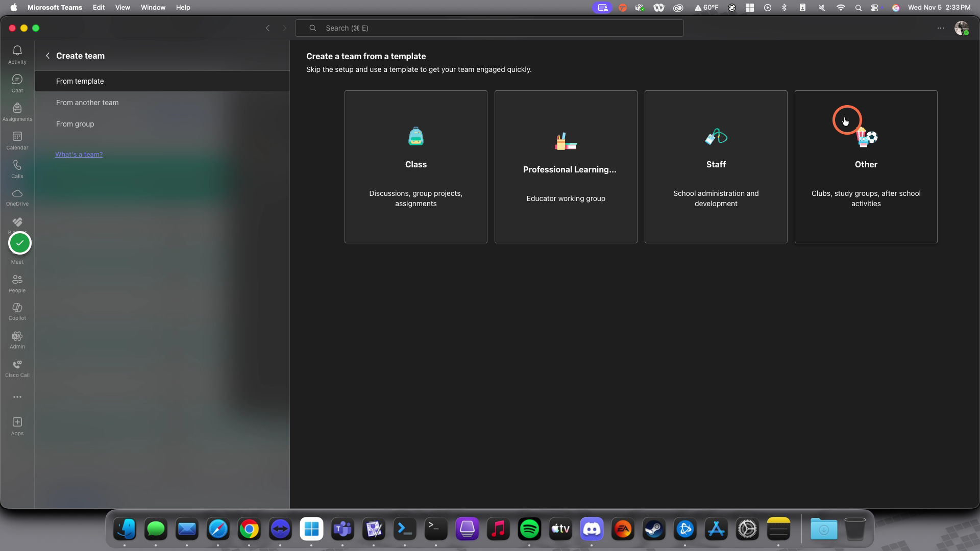Image resolution: width=980 pixels, height=551 pixels.
Task: Open the Microsoft Teams app menu
Action: [x=55, y=7]
